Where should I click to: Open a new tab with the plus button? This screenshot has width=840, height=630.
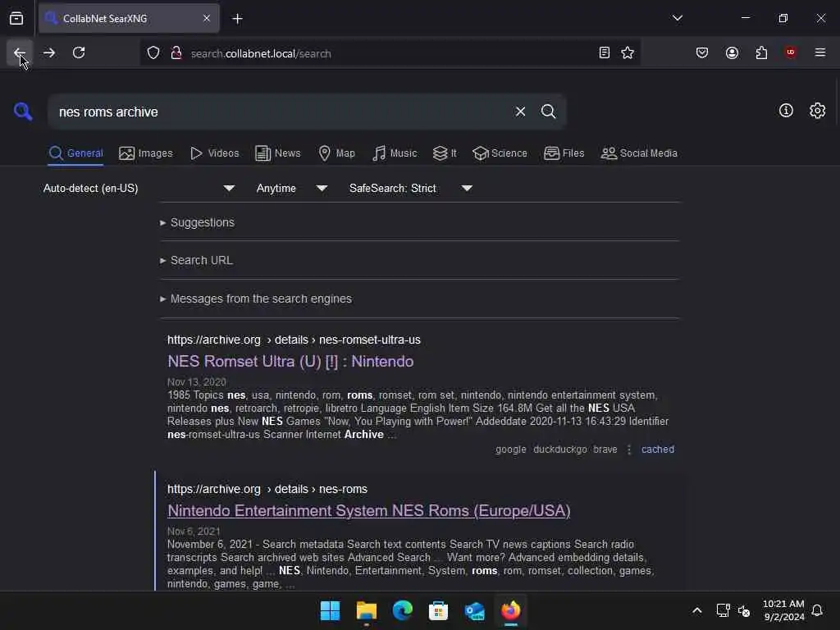[x=237, y=20]
